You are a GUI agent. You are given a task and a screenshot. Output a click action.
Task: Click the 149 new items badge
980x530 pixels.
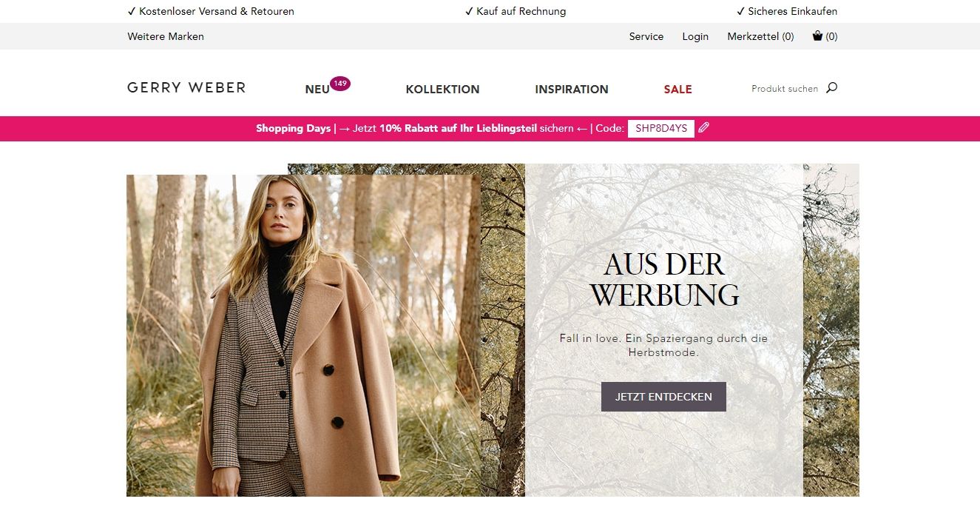tap(340, 84)
